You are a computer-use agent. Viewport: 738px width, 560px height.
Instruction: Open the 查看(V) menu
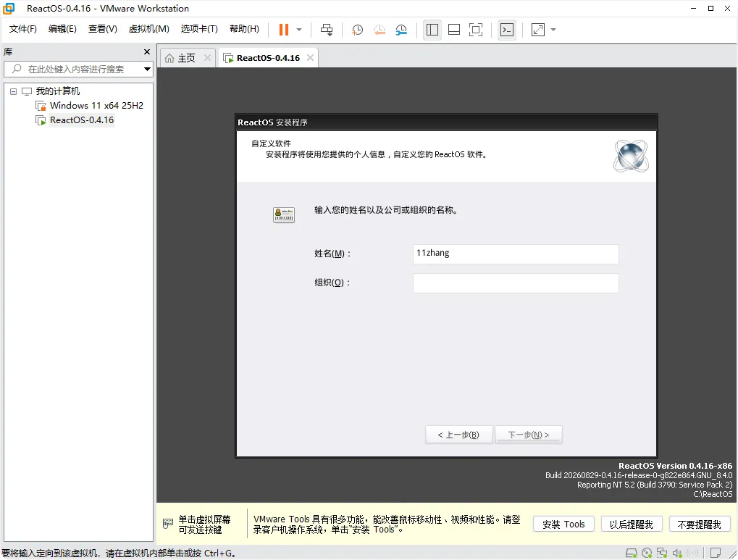point(103,29)
